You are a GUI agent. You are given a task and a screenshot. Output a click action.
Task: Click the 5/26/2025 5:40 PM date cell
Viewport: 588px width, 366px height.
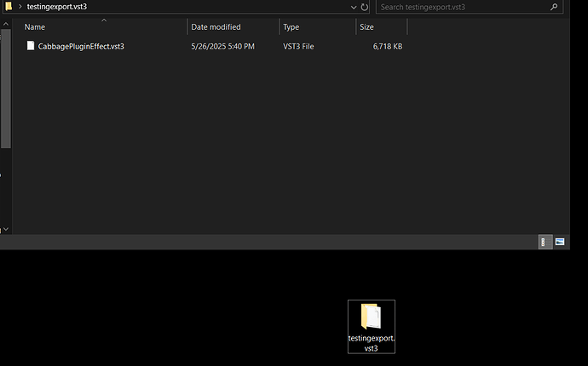coord(222,47)
